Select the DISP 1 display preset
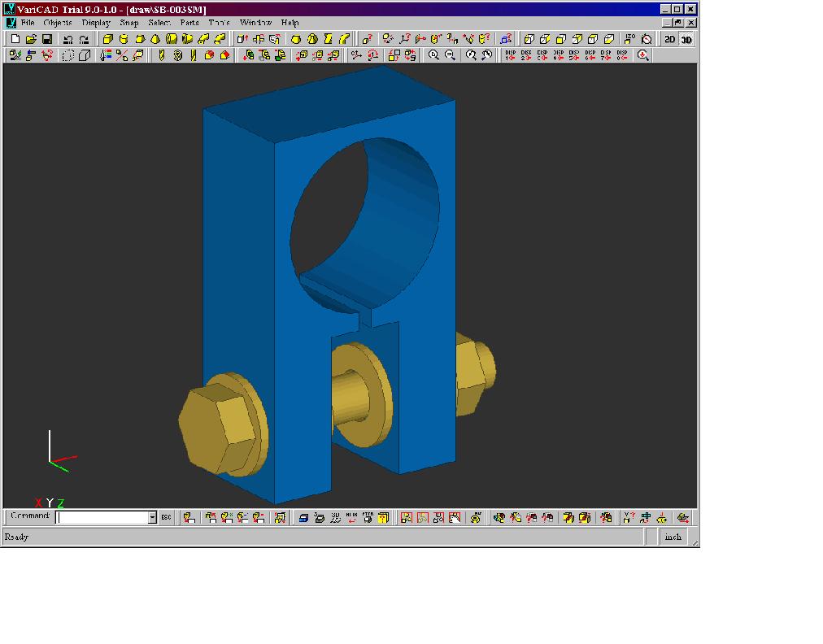 click(511, 55)
